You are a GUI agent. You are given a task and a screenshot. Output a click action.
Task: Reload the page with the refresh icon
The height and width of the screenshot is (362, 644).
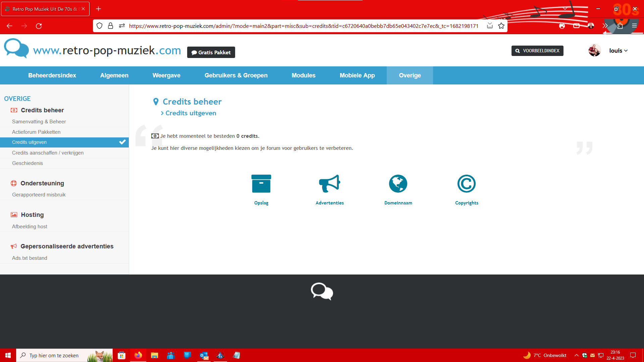pos(39,26)
